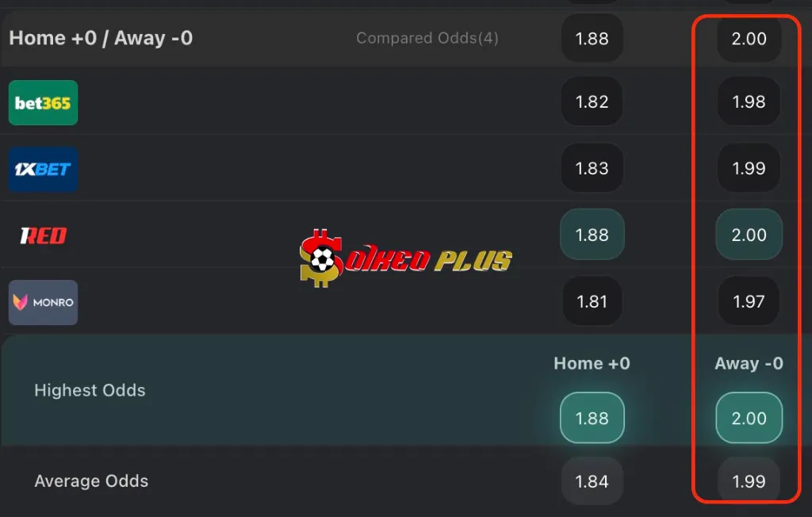
Task: Choose Monro away odds 1.97
Action: 749,302
